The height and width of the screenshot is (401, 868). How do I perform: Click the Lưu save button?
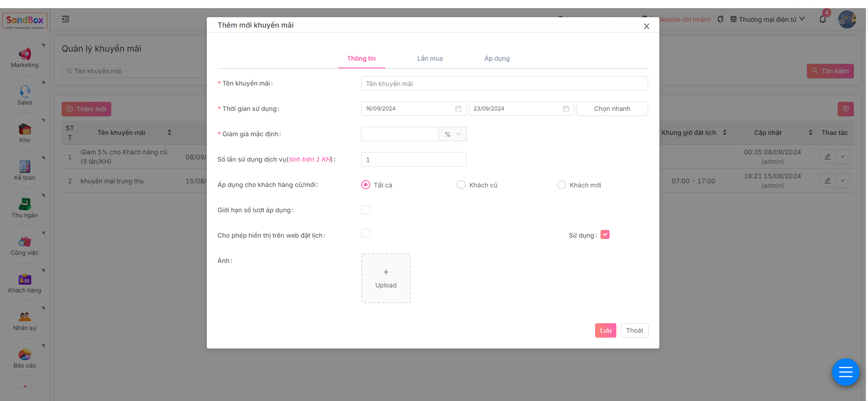[x=606, y=330]
